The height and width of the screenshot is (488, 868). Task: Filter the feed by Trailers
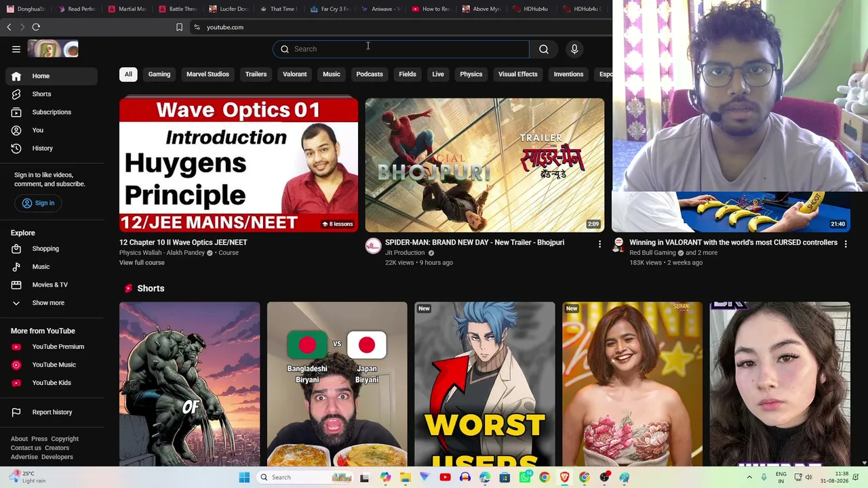tap(256, 74)
